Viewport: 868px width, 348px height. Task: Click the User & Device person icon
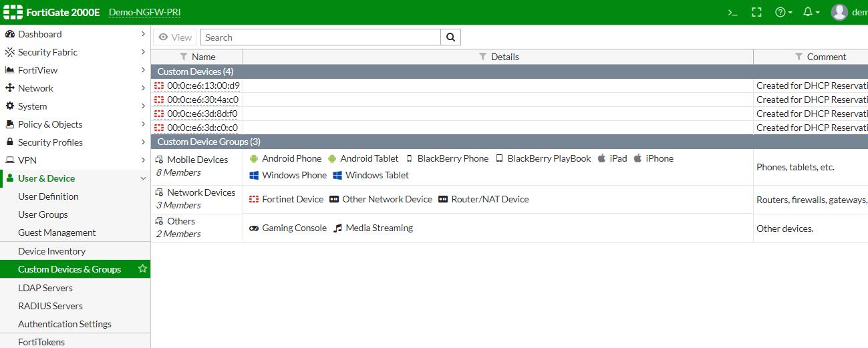pos(10,178)
